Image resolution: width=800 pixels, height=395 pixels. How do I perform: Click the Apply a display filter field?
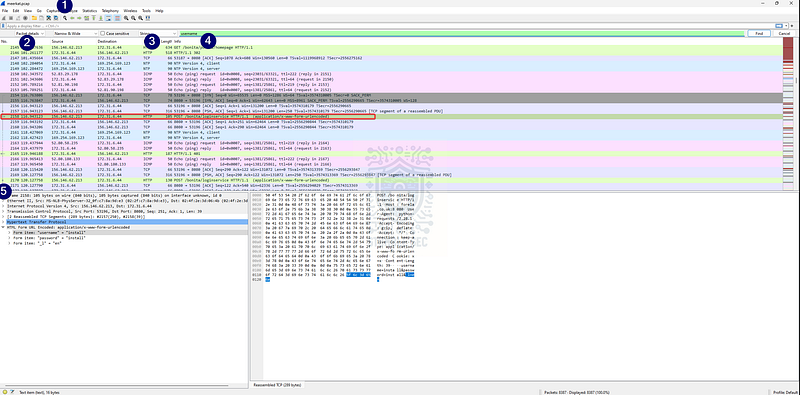point(390,26)
